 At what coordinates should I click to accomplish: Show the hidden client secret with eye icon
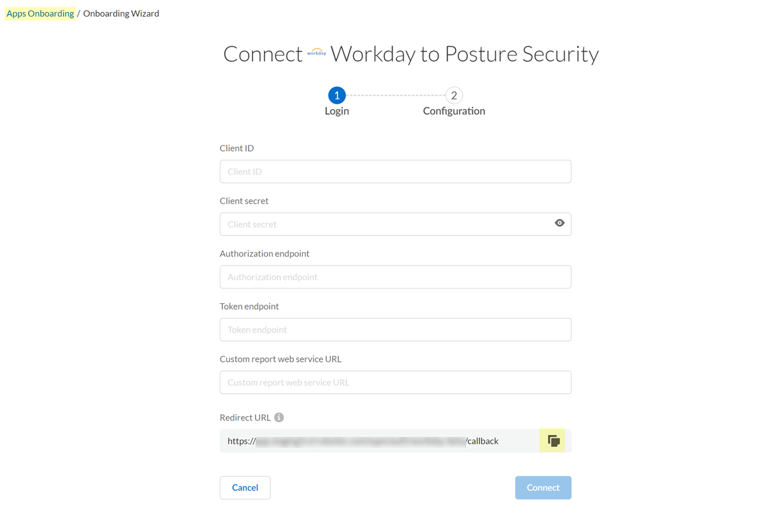[560, 223]
